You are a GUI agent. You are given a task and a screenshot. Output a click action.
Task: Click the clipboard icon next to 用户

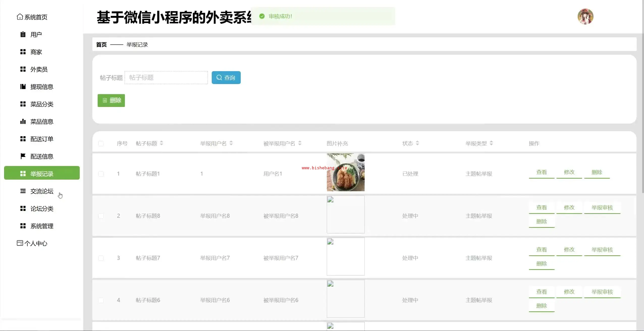(23, 34)
